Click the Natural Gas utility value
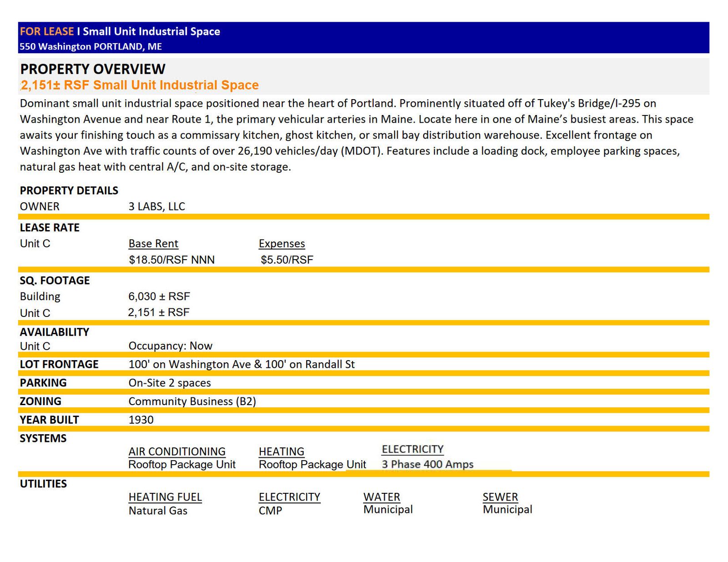 [158, 511]
